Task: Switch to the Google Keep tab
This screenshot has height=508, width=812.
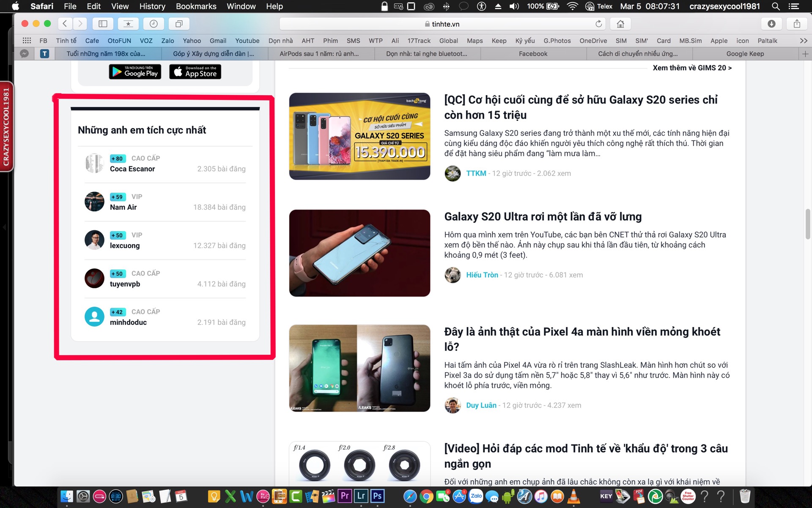Action: [745, 54]
